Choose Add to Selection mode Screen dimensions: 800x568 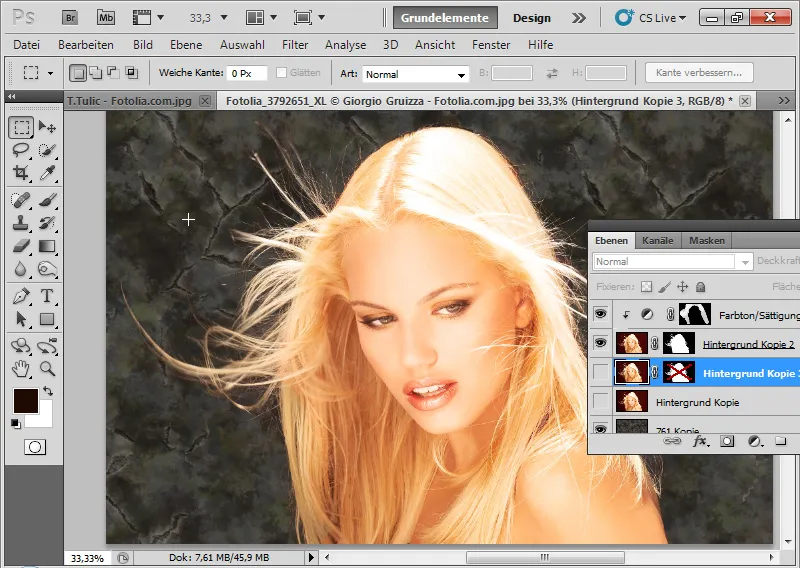click(x=95, y=72)
